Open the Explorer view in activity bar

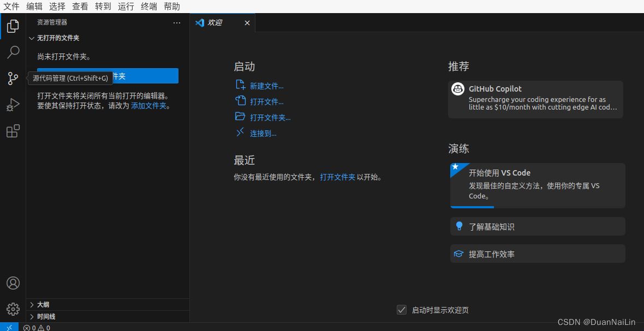tap(13, 26)
